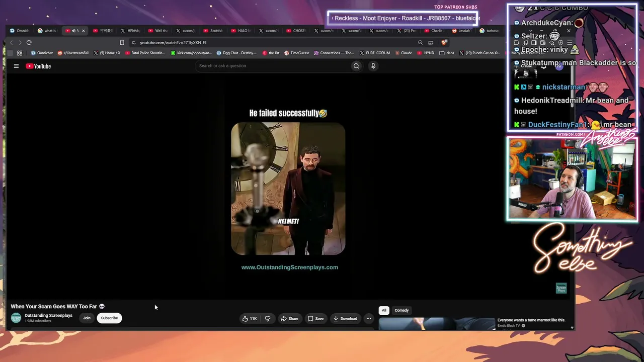
Task: Switch to the Omnichat browser tab
Action: click(20, 31)
